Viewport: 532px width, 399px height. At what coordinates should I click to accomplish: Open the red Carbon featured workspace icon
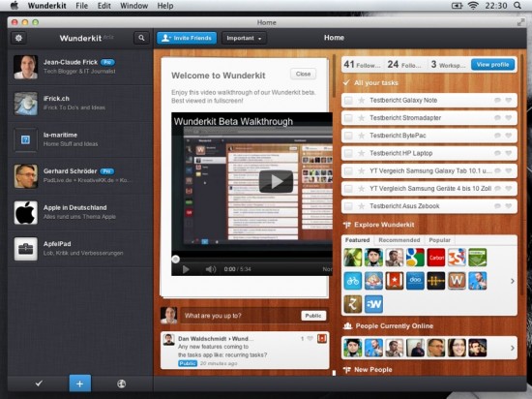click(x=436, y=257)
